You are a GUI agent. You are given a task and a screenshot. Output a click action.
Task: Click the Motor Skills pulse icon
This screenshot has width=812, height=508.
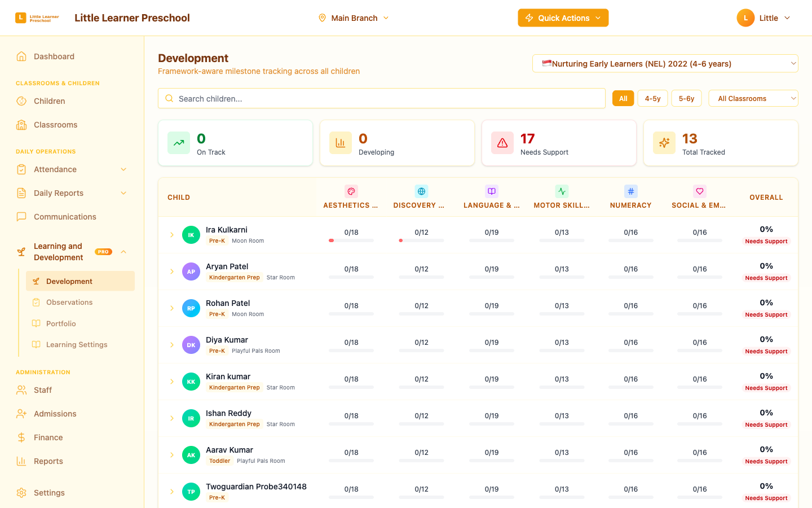pos(562,191)
